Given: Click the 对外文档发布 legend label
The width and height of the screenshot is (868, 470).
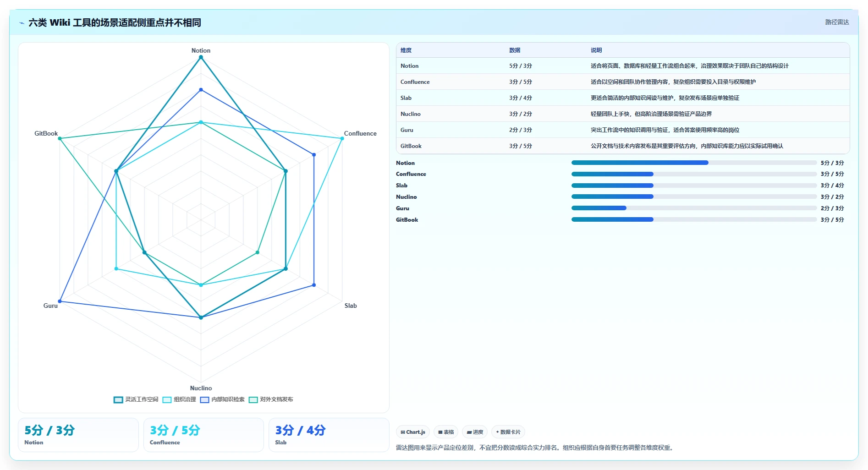Looking at the screenshot, I should click(x=276, y=399).
